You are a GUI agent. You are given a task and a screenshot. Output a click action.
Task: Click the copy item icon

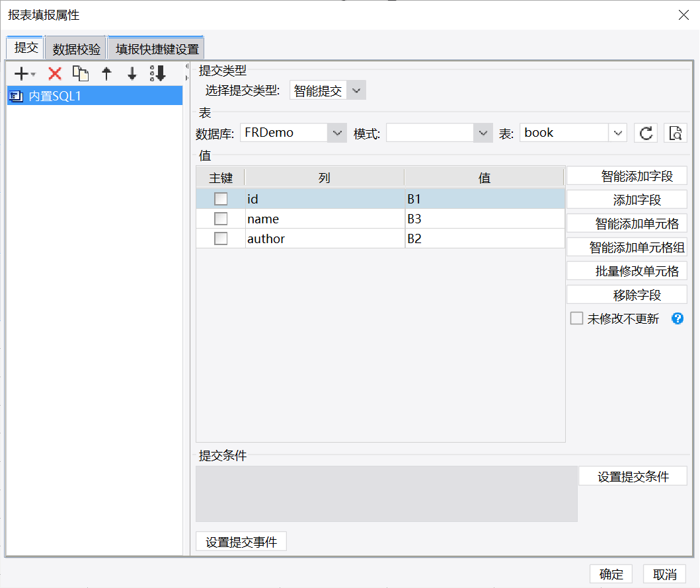tap(81, 73)
